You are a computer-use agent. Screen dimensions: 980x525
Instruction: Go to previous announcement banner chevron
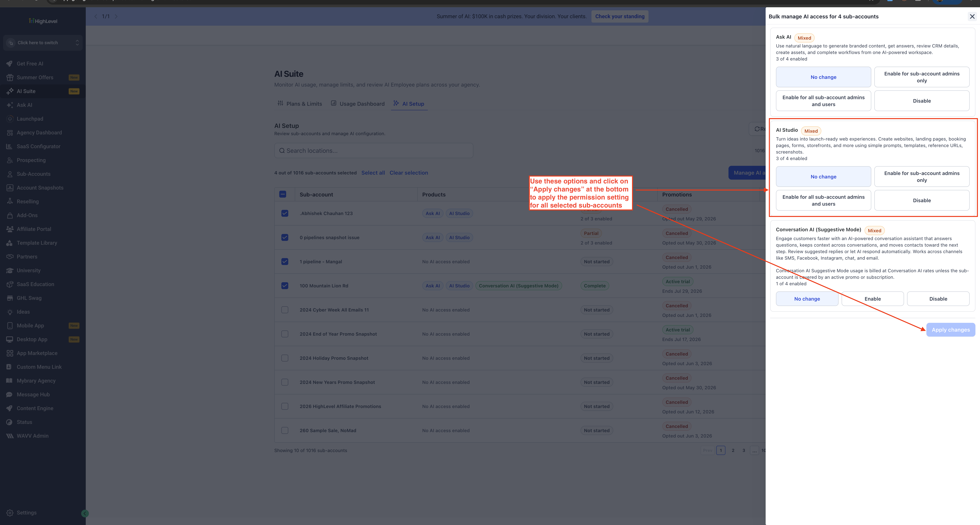[96, 16]
